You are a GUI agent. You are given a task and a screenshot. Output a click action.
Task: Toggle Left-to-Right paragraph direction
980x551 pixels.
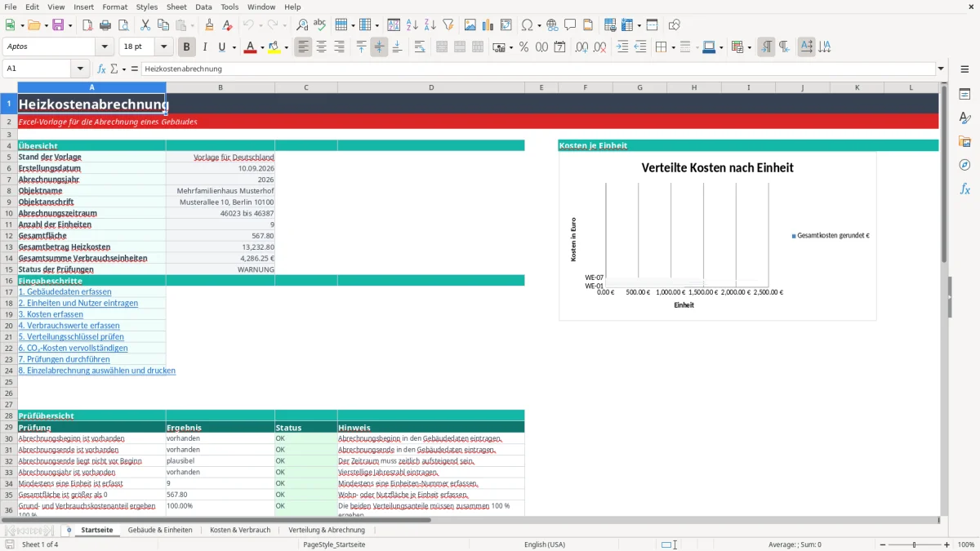tap(766, 47)
